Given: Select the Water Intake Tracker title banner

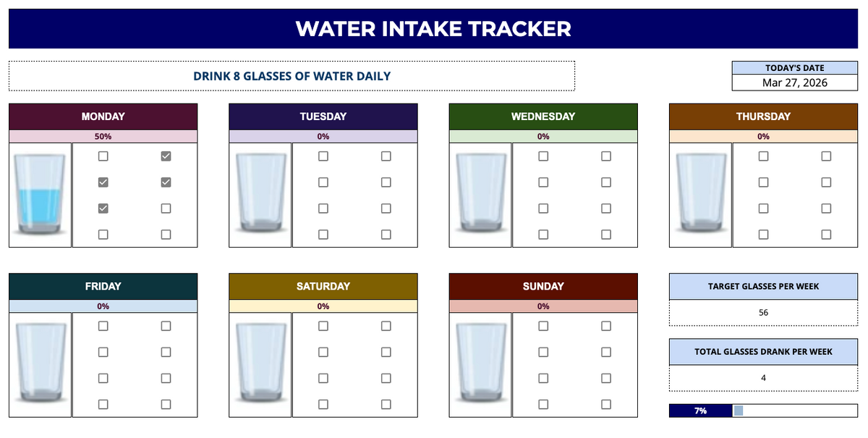Looking at the screenshot, I should [433, 29].
